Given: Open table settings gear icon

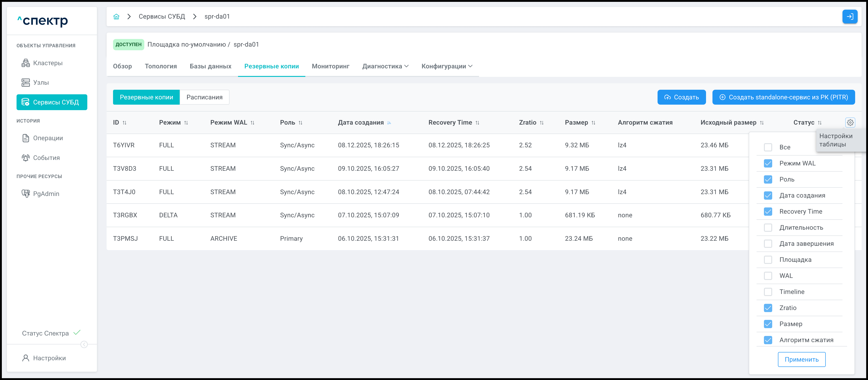Looking at the screenshot, I should point(850,123).
